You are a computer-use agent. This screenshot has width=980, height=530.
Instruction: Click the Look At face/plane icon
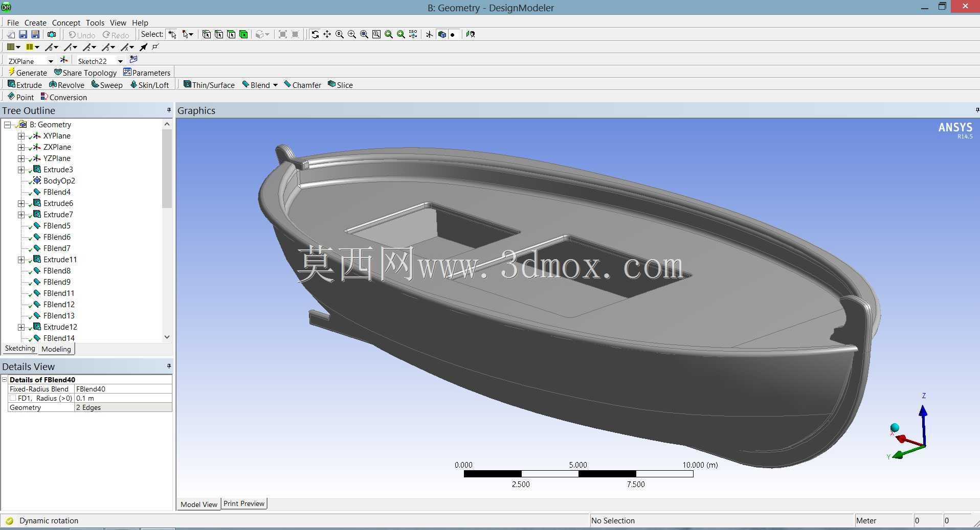[x=471, y=34]
